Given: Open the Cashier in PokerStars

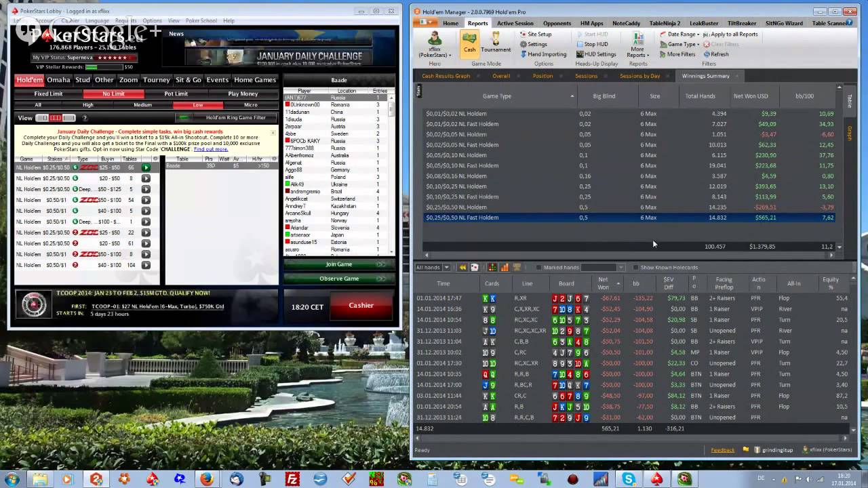Looking at the screenshot, I should pos(361,306).
